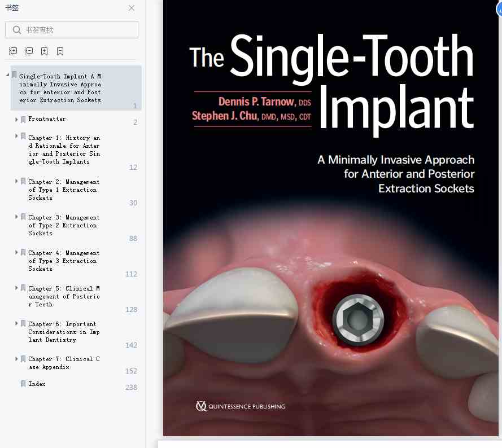Expand all bookmarks icon
The image size is (502, 448).
point(13,51)
